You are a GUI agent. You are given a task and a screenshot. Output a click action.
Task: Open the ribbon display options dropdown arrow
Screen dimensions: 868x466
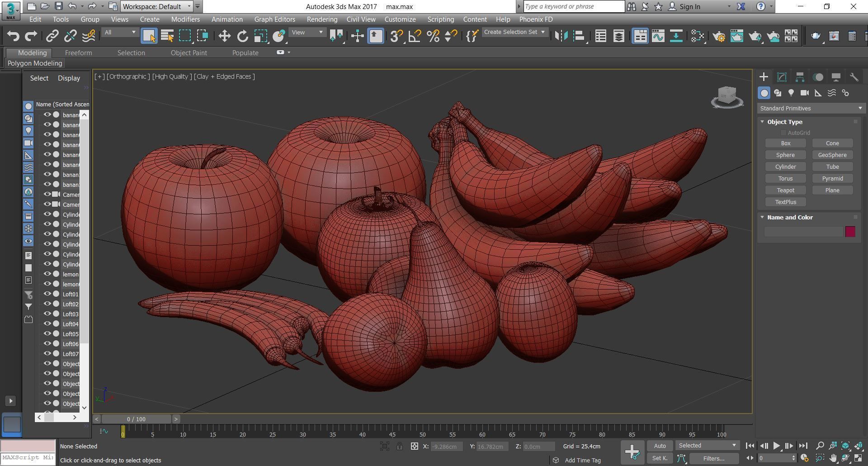289,52
